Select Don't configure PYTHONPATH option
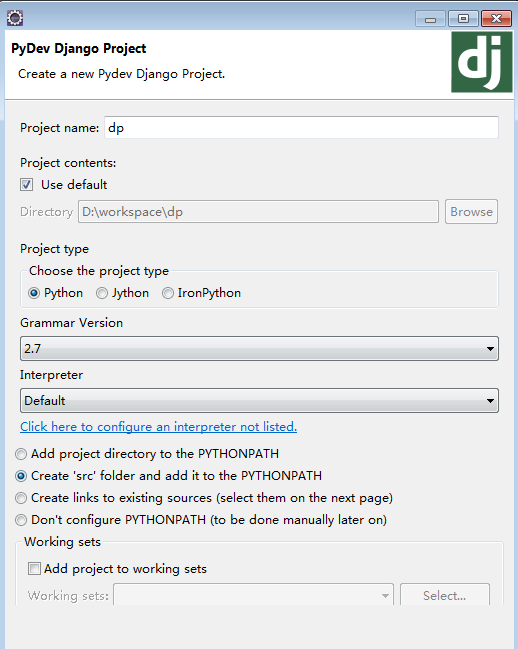 point(21,520)
